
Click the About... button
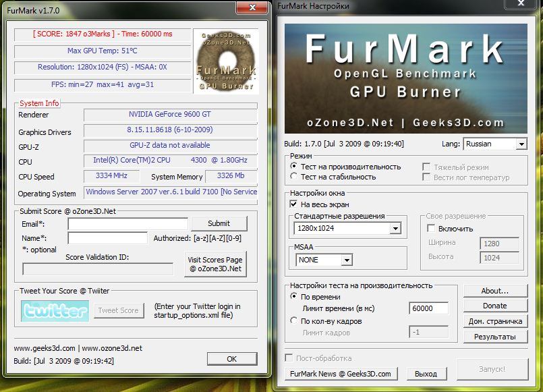[495, 291]
